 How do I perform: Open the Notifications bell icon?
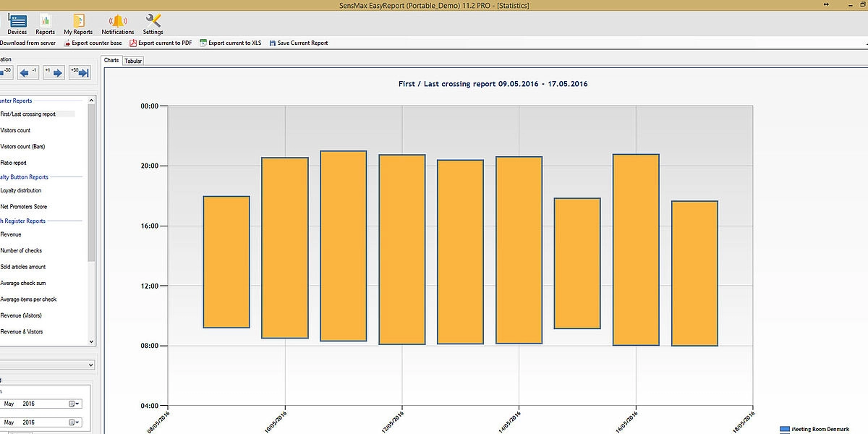pos(118,23)
